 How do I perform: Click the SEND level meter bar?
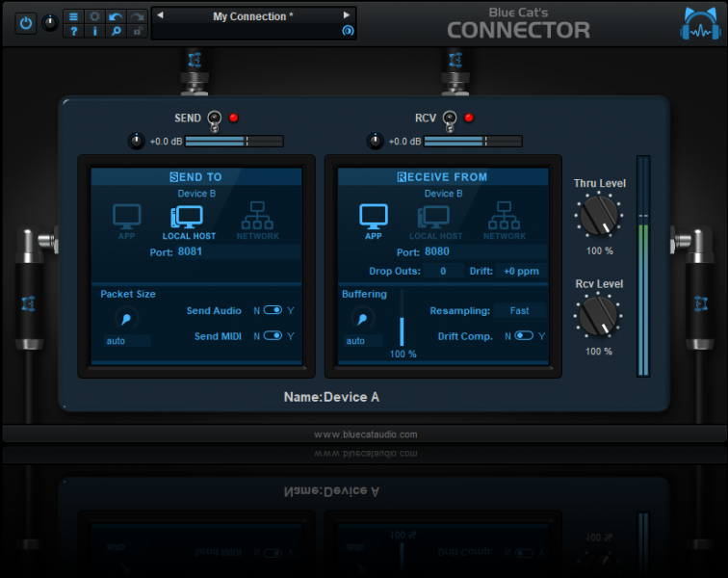pyautogui.click(x=234, y=142)
